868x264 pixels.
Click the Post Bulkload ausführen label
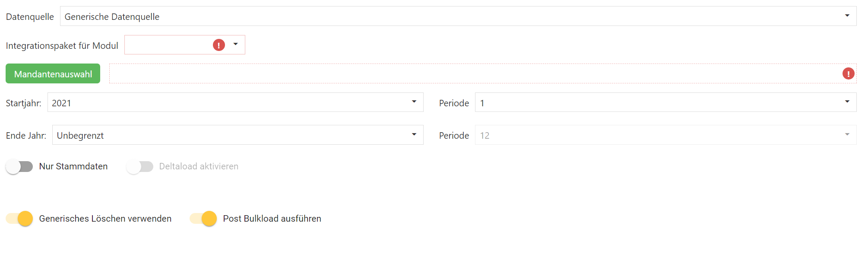pos(272,219)
